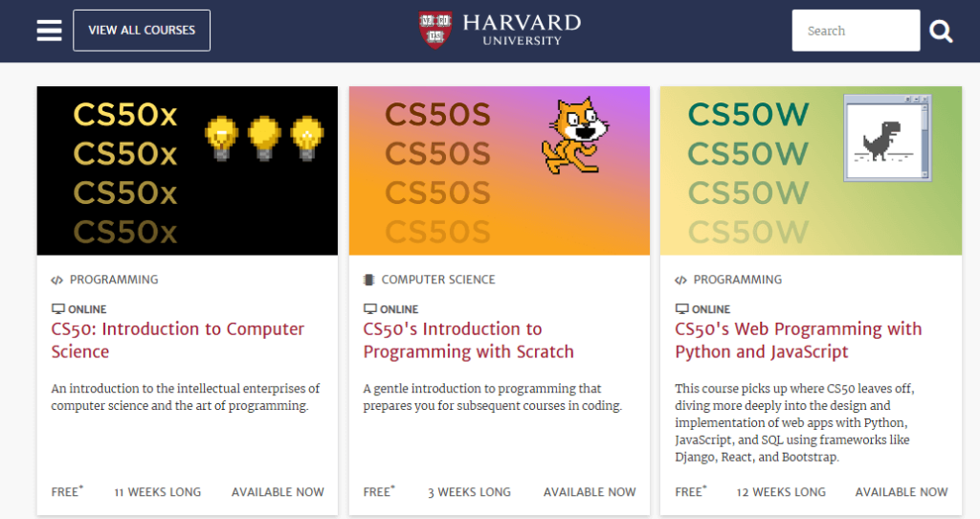Open the hamburger navigation menu
980x519 pixels.
49,31
